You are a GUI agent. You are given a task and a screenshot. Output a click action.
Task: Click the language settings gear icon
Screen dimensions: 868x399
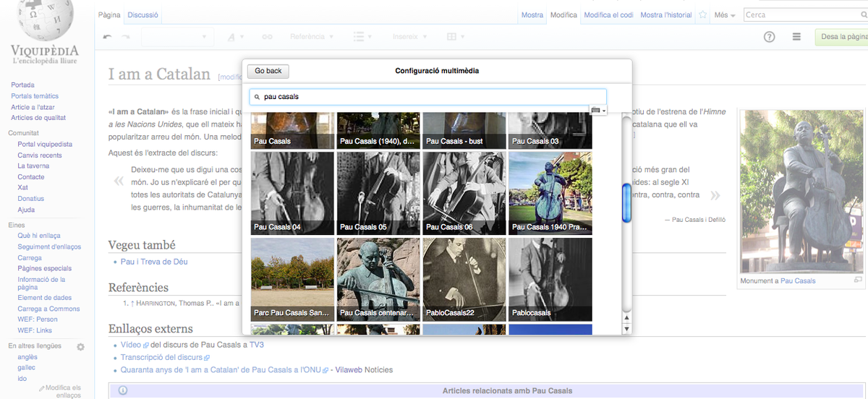click(80, 347)
